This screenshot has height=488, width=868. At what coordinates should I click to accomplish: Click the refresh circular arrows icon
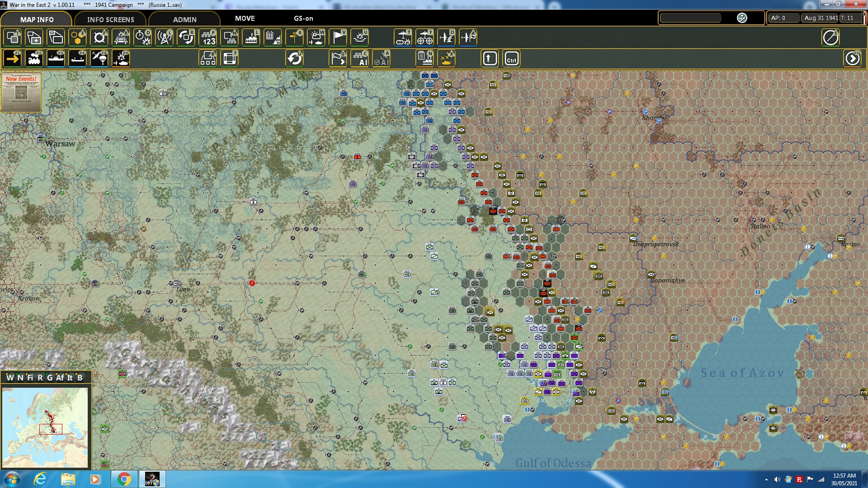click(x=294, y=59)
